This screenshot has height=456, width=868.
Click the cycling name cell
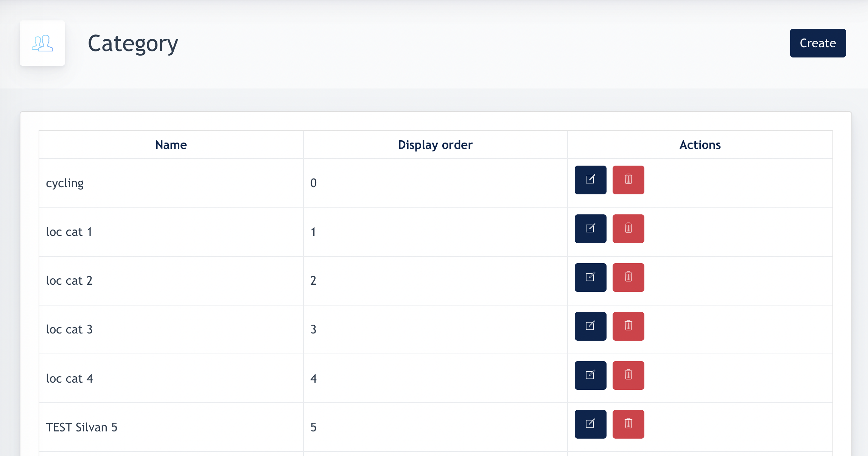coord(171,183)
